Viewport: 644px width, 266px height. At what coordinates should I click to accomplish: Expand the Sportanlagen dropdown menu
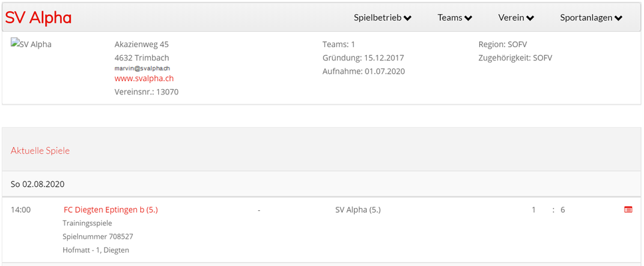[x=591, y=18]
